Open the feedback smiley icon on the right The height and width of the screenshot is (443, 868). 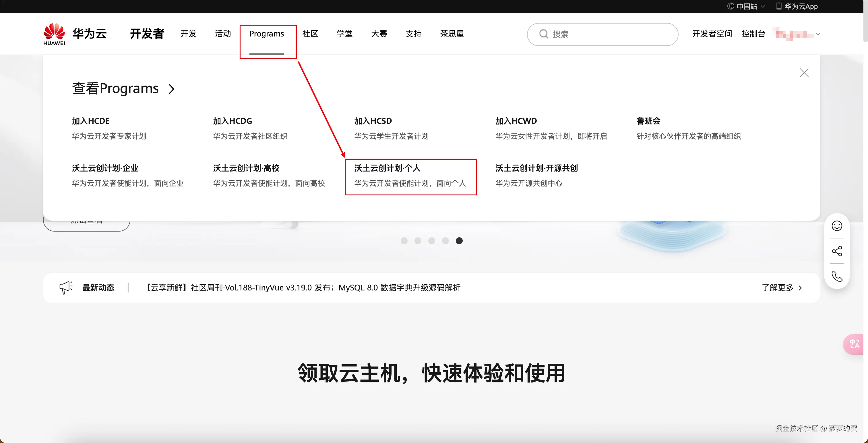click(x=838, y=226)
